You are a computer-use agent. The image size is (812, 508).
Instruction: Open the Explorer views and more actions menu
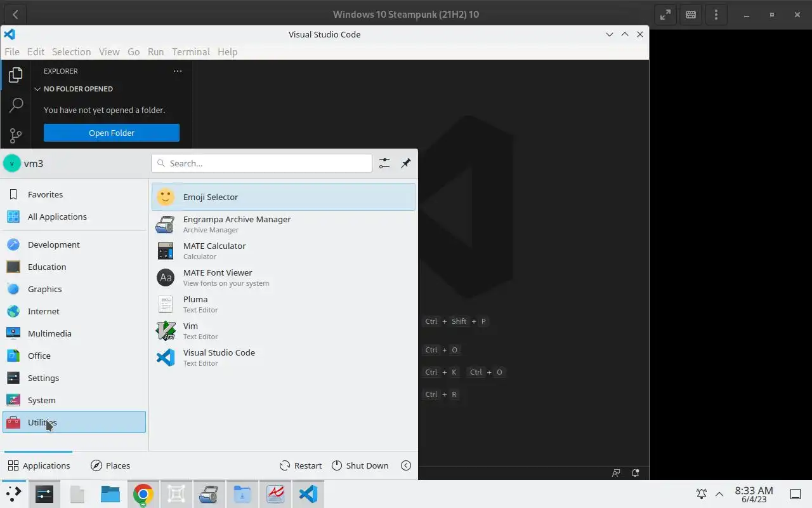click(x=178, y=71)
